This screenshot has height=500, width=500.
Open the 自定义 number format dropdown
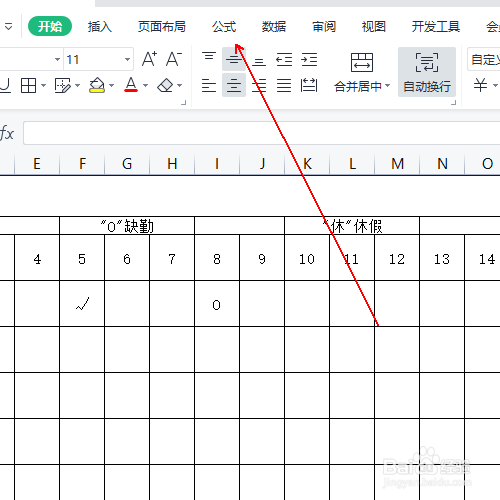[484, 59]
